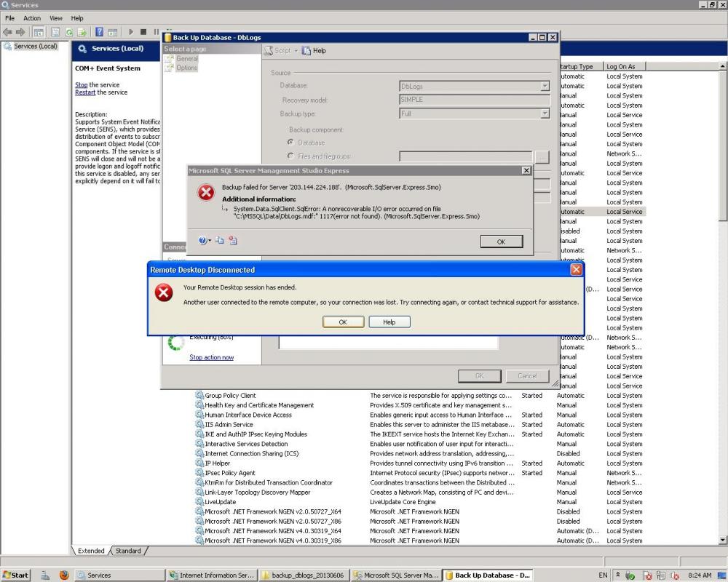Image resolution: width=728 pixels, height=582 pixels.
Task: Click the Help icon in Back Up Database toolbar
Action: [x=306, y=51]
